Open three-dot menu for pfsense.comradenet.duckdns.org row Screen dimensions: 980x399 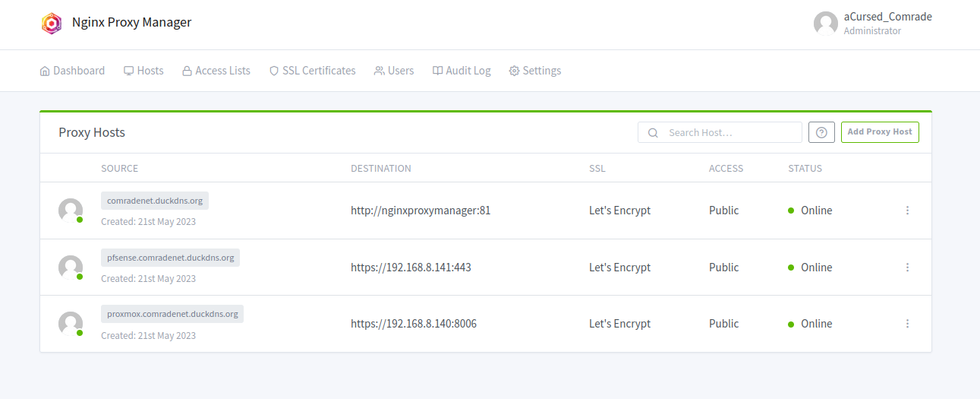pos(907,268)
